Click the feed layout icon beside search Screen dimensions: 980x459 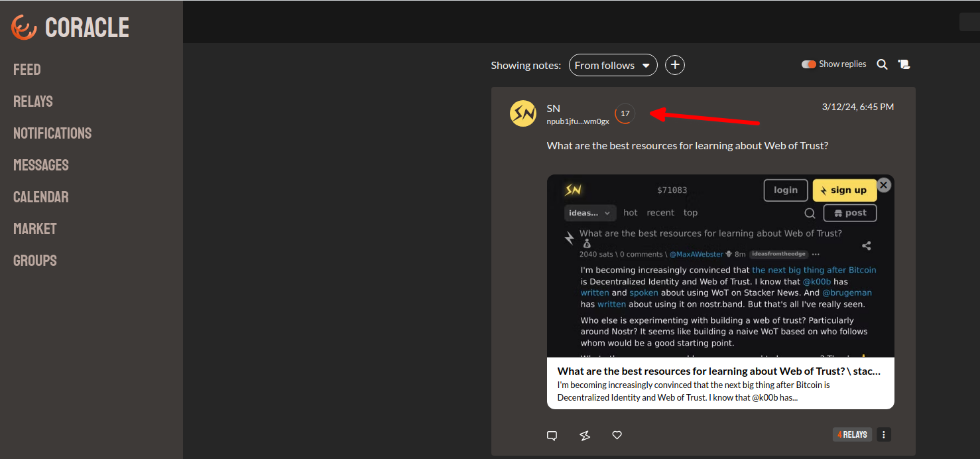(904, 64)
